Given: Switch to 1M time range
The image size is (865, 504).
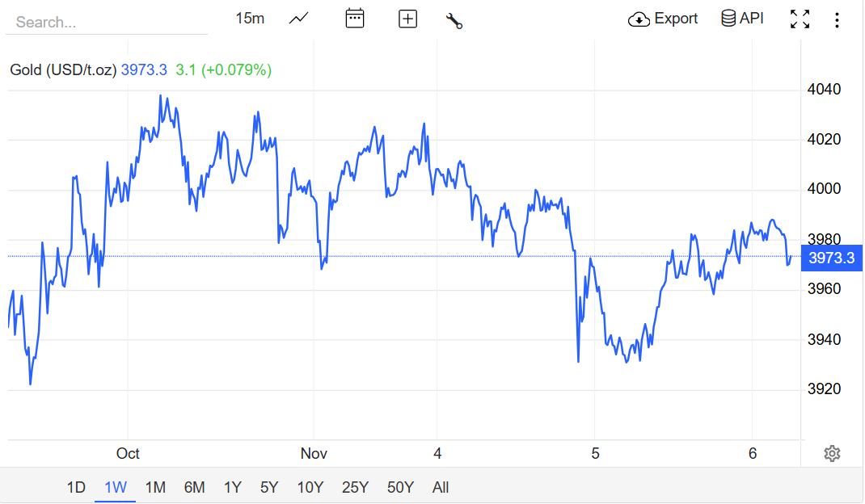Looking at the screenshot, I should (155, 487).
